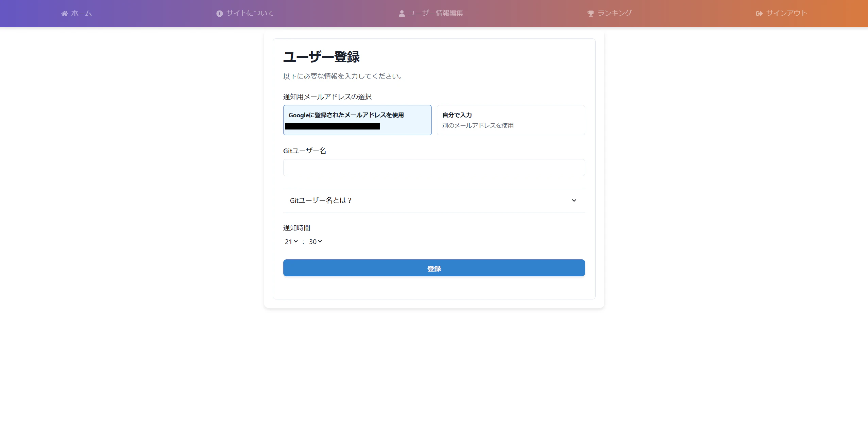Open the minute dropdown showing 30
868x432 pixels.
point(316,242)
